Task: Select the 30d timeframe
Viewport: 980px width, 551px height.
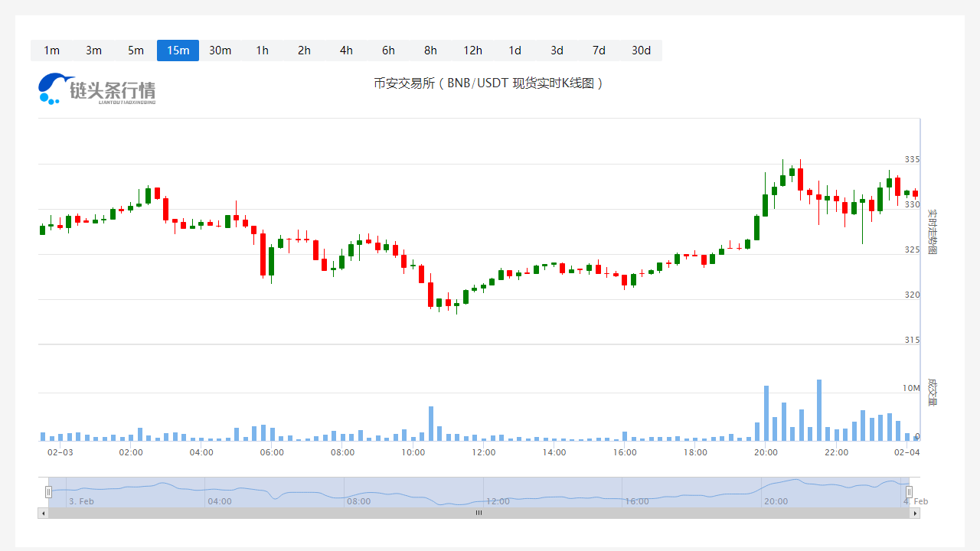Action: coord(641,51)
